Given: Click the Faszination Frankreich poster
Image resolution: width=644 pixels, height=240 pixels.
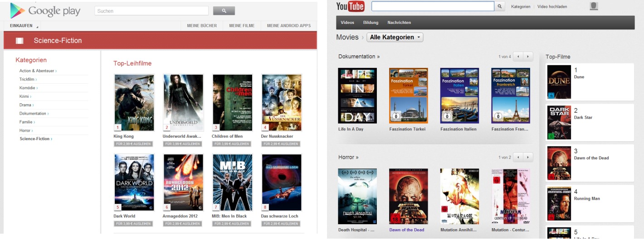Looking at the screenshot, I should (511, 96).
